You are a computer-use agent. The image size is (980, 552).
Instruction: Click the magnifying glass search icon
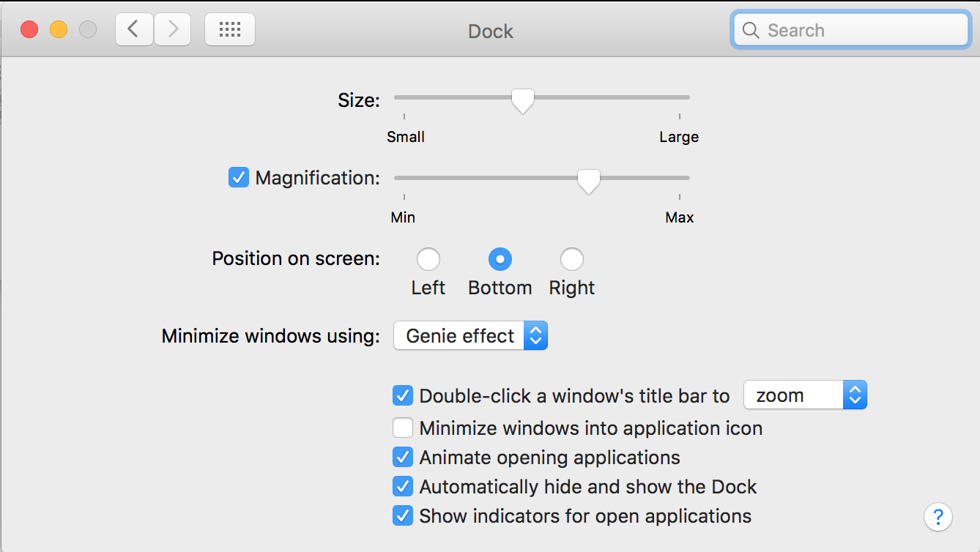(x=750, y=31)
